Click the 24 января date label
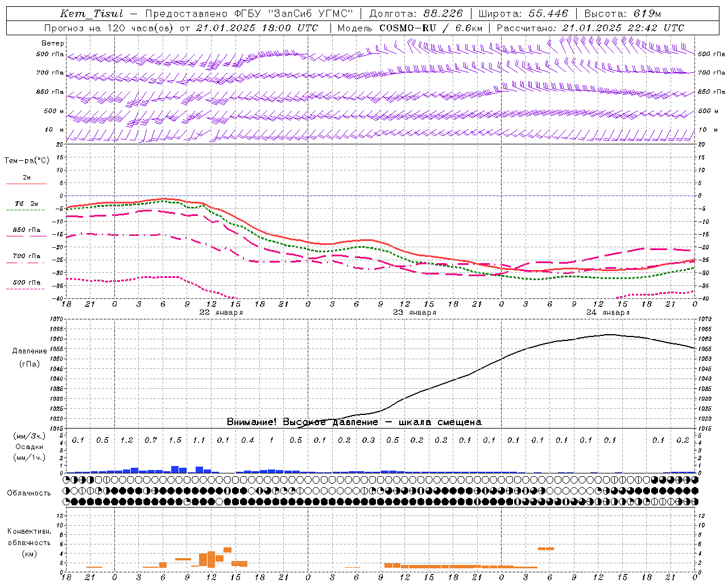 pos(608,313)
